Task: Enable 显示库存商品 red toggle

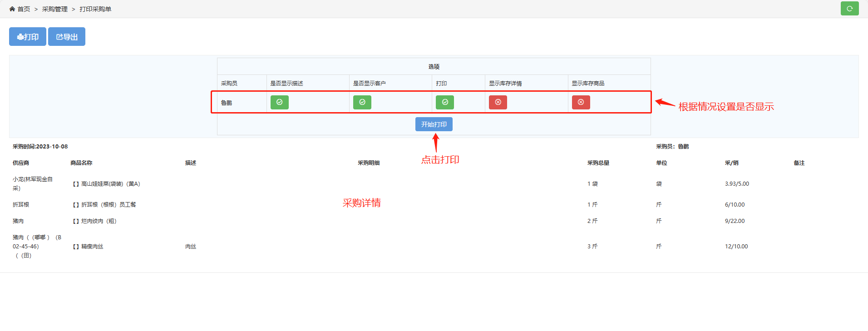Action: click(x=581, y=102)
